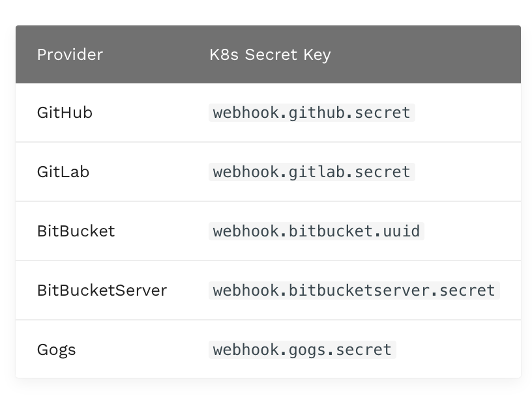Select the Gogs provider cell
The width and height of the screenshot is (532, 396).
(56, 350)
